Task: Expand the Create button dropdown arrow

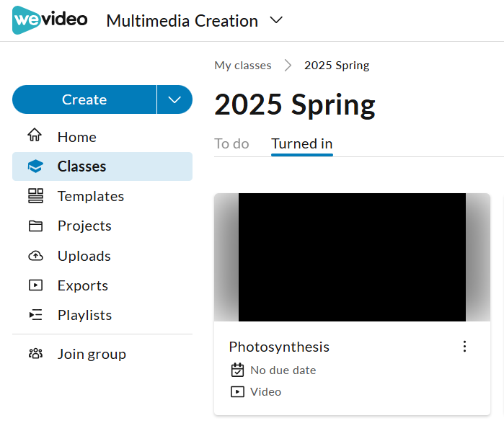Action: point(174,99)
